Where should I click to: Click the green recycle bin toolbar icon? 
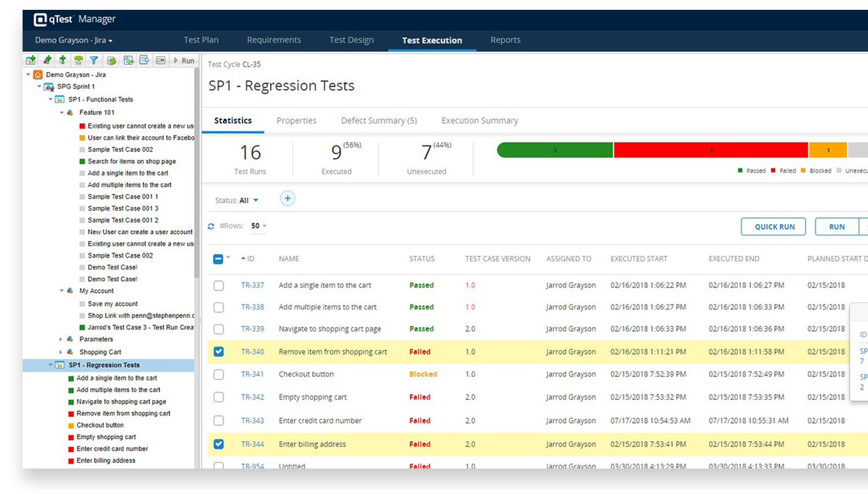[78, 60]
